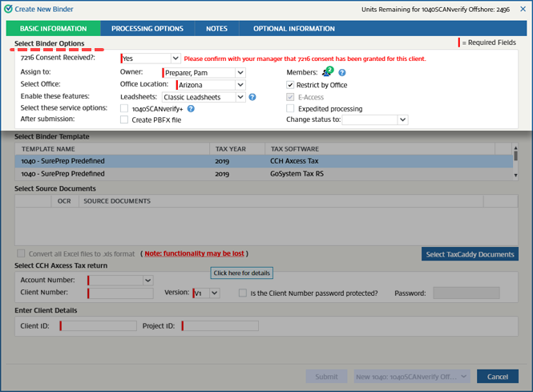Open the Change status to dropdown
This screenshot has height=392, width=533.
pos(402,119)
